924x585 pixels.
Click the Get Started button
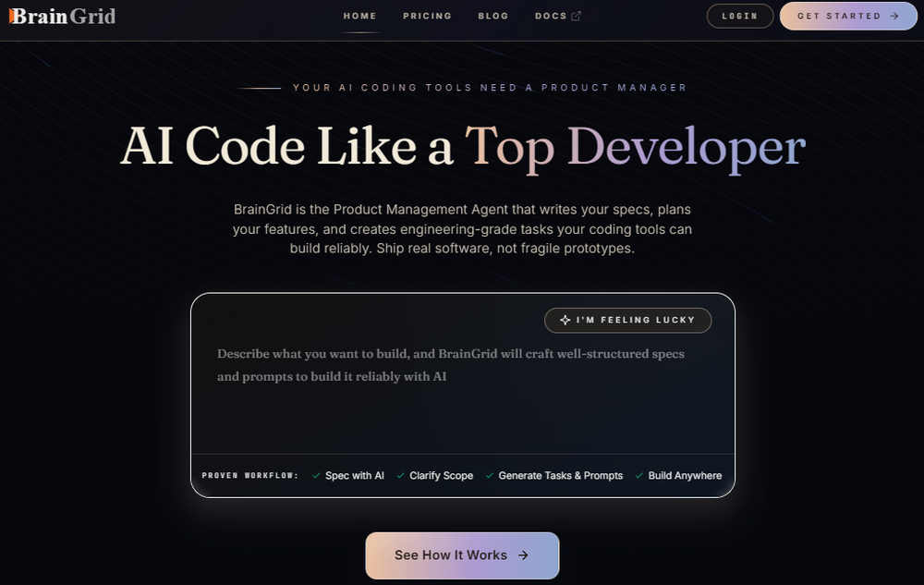coord(848,16)
